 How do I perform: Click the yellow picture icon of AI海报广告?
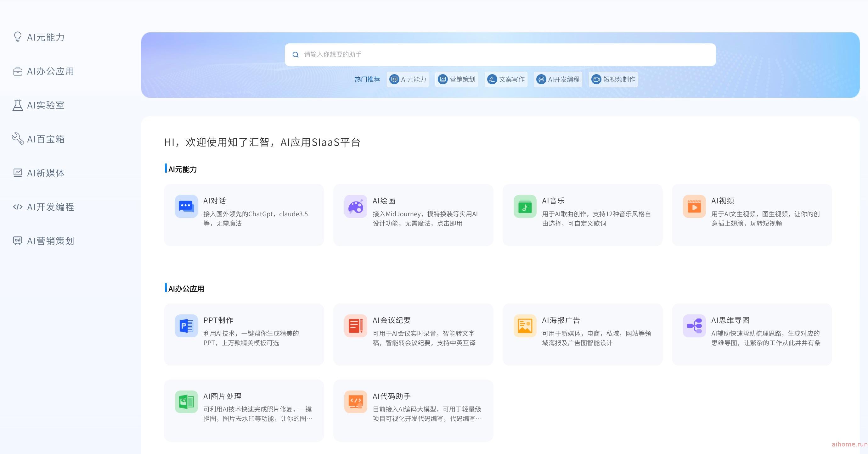click(x=525, y=326)
